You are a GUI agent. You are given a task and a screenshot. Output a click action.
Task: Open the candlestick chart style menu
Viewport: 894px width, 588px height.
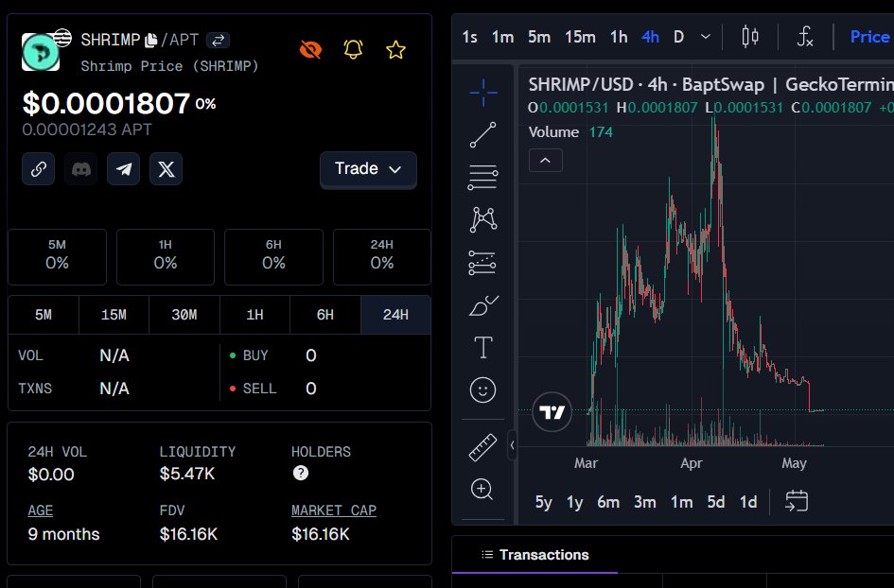(x=750, y=37)
